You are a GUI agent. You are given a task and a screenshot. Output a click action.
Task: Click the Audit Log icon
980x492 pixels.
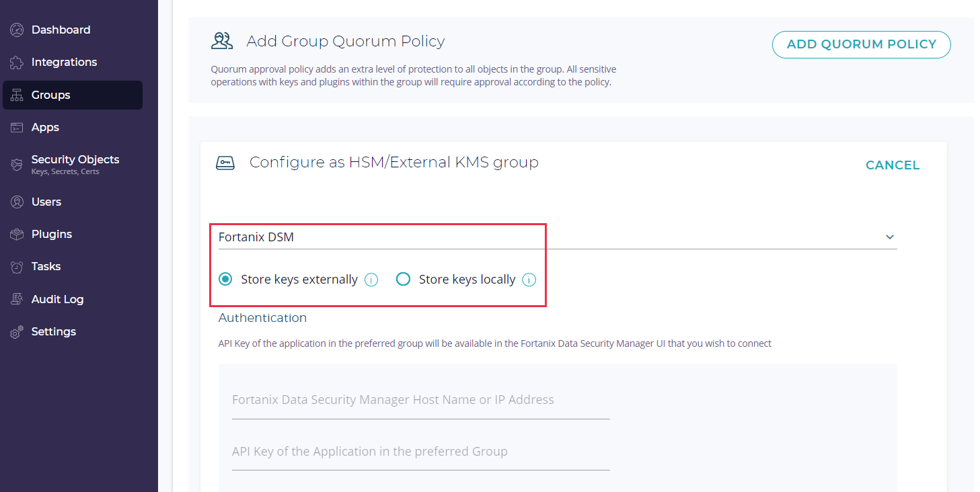coord(17,300)
